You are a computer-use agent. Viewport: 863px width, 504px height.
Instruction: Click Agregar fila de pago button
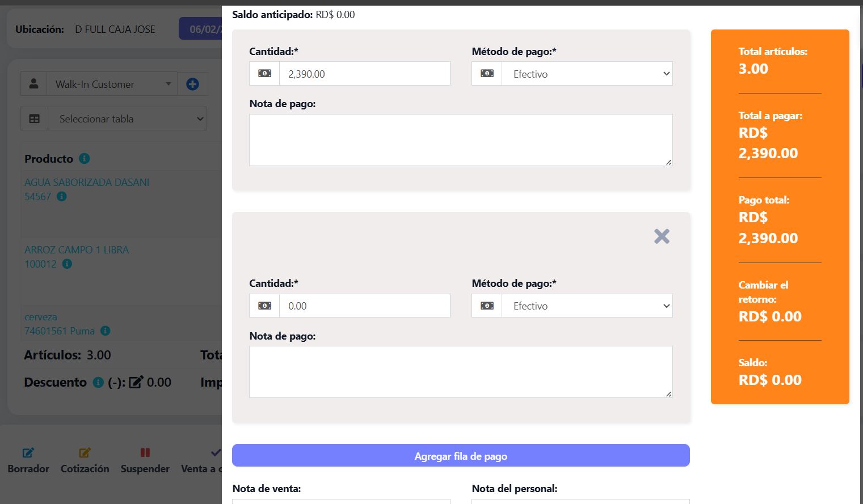coord(461,455)
